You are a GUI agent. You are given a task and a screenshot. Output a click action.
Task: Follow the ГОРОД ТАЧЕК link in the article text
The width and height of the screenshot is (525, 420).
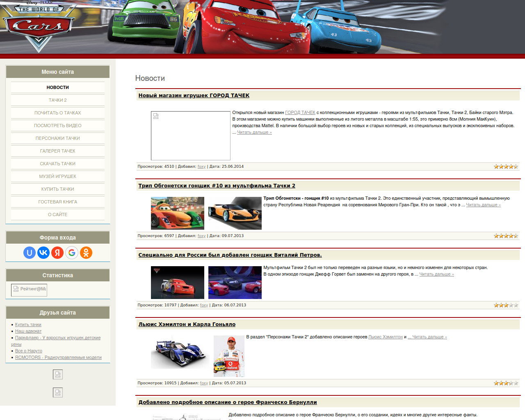300,112
